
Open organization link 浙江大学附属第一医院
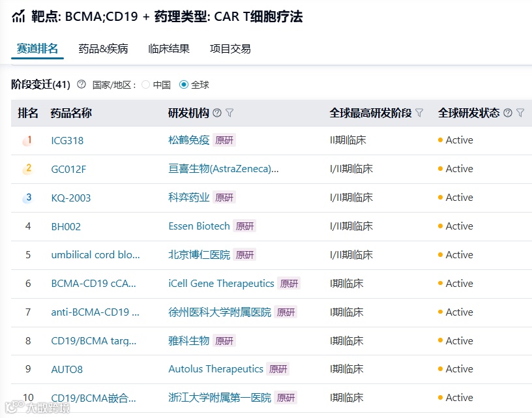(x=220, y=398)
